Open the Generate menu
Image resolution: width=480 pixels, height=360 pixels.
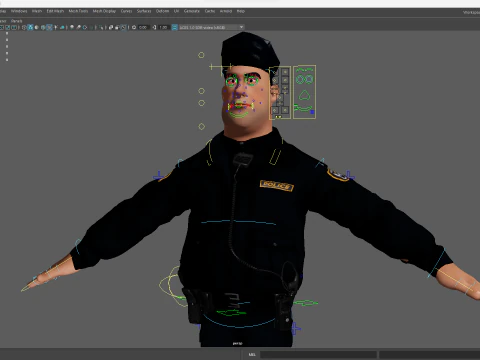pyautogui.click(x=192, y=11)
